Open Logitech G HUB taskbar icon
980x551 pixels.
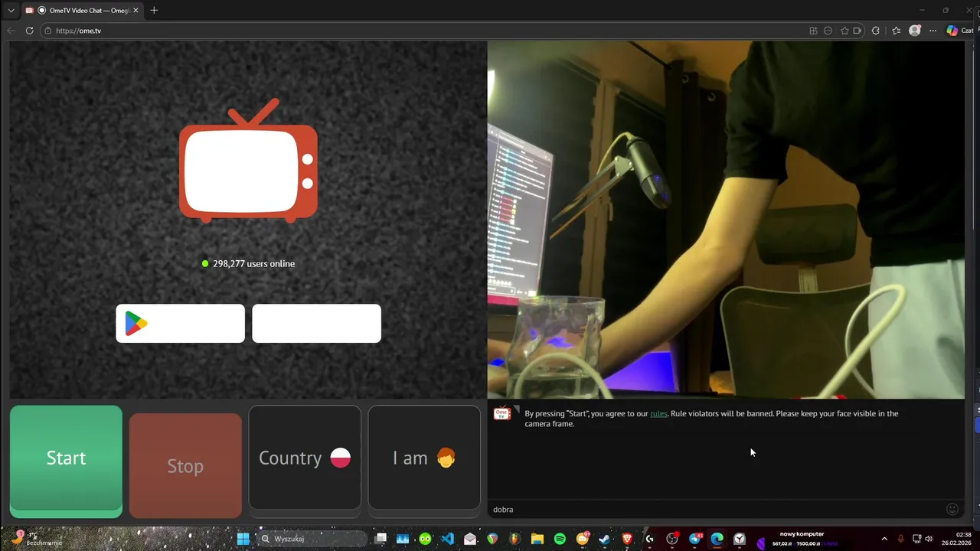[x=649, y=539]
